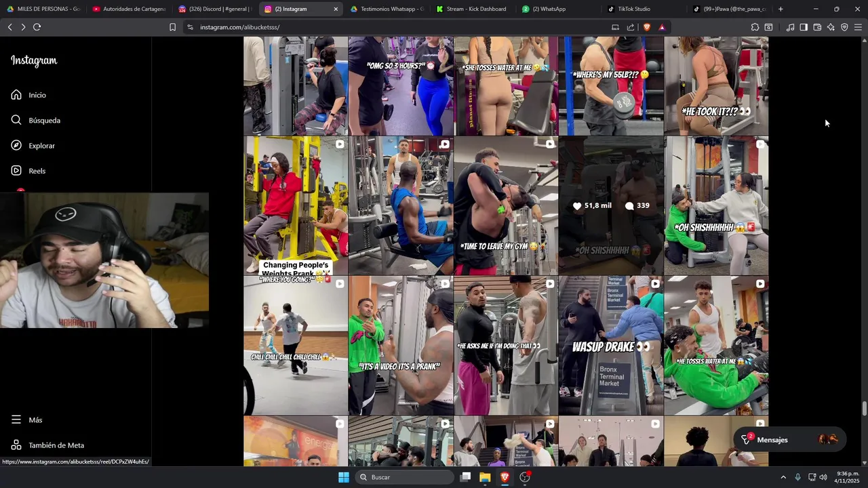Go to Inicio home icon in sidebar
Screen dimensions: 868x488
click(16, 95)
